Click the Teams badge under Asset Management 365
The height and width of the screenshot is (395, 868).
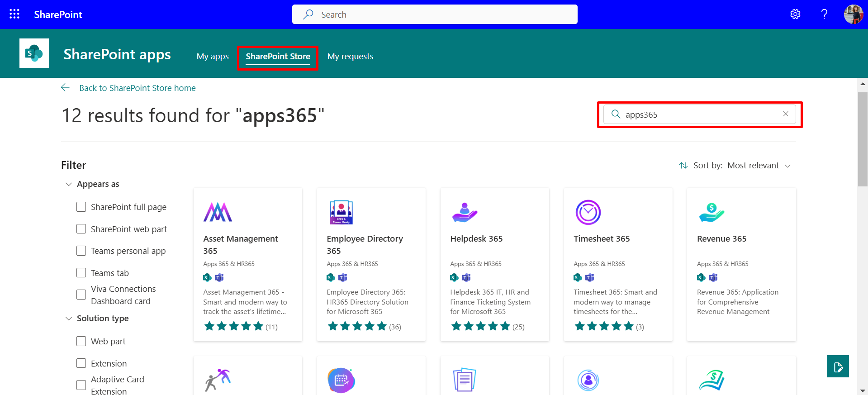pyautogui.click(x=219, y=277)
